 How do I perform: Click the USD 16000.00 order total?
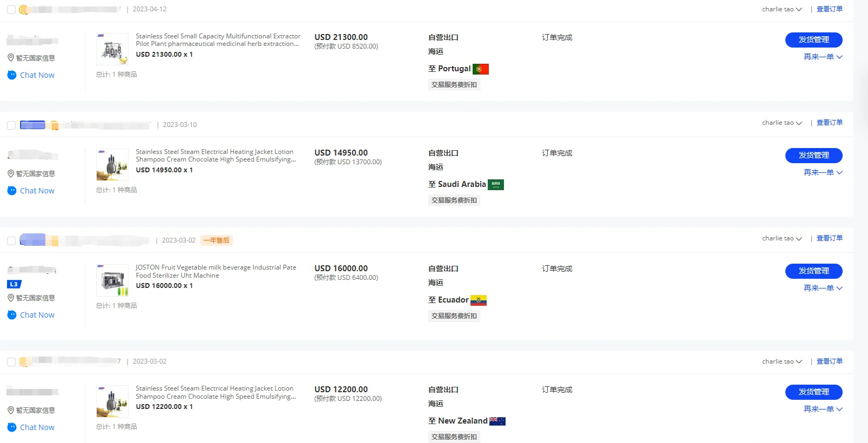(341, 269)
